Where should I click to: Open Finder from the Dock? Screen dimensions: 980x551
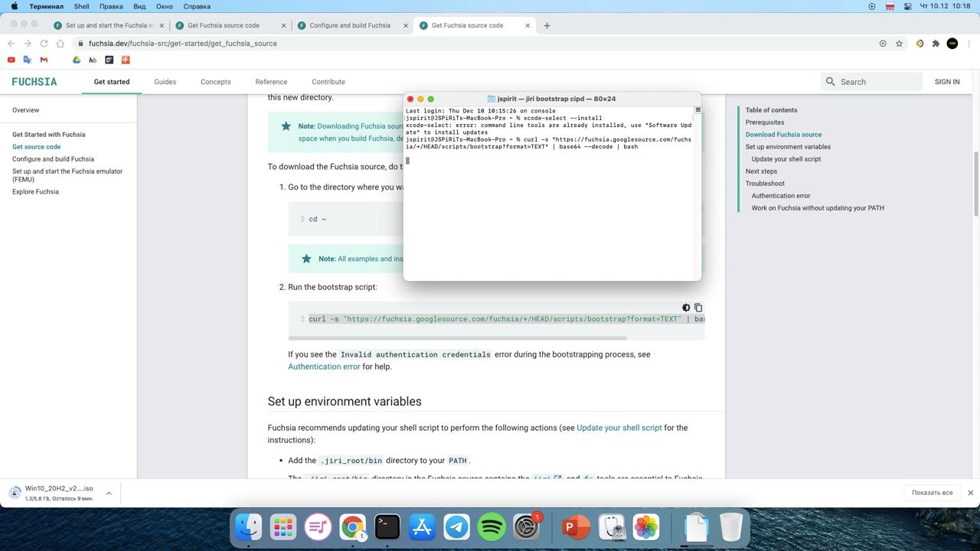pyautogui.click(x=248, y=527)
